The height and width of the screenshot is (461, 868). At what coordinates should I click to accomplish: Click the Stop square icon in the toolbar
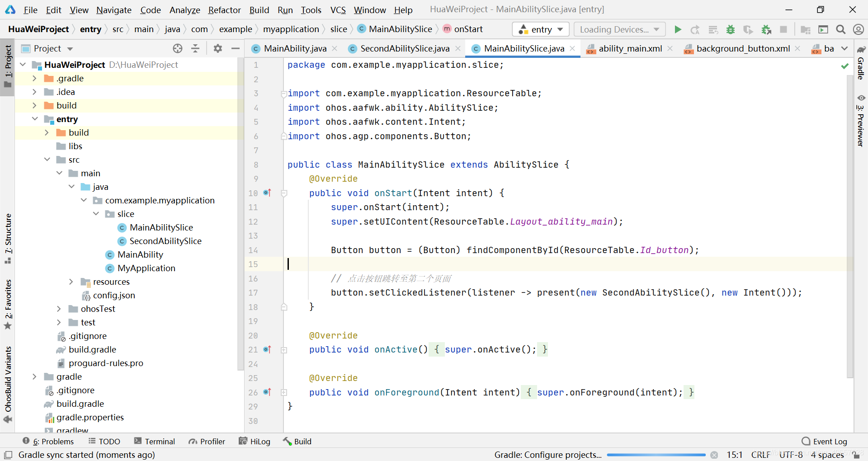(x=783, y=29)
